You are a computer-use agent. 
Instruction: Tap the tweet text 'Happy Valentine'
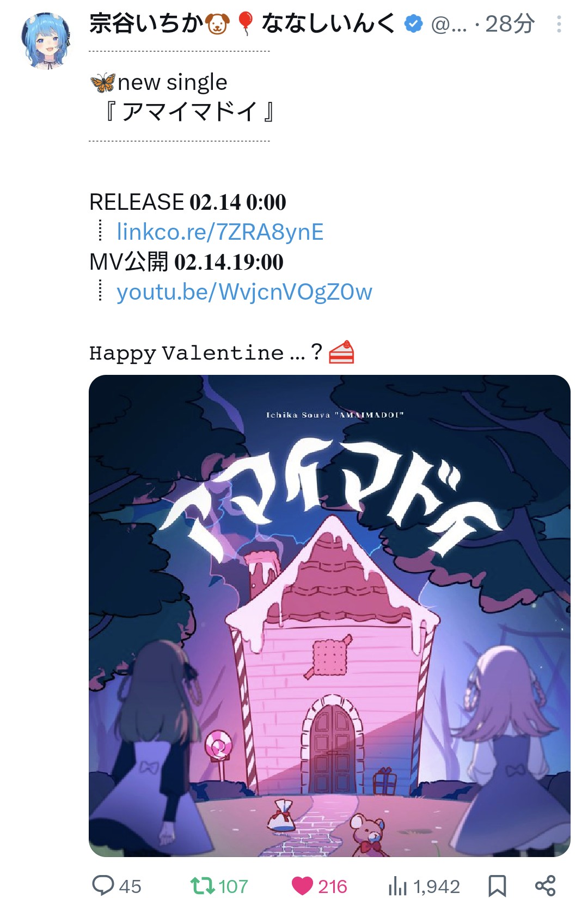tap(187, 353)
